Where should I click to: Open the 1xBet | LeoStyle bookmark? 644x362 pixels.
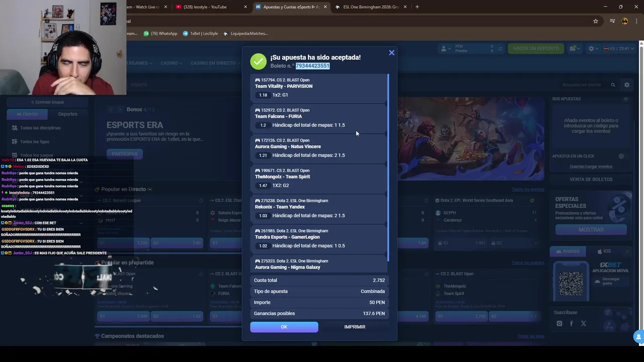click(x=200, y=34)
